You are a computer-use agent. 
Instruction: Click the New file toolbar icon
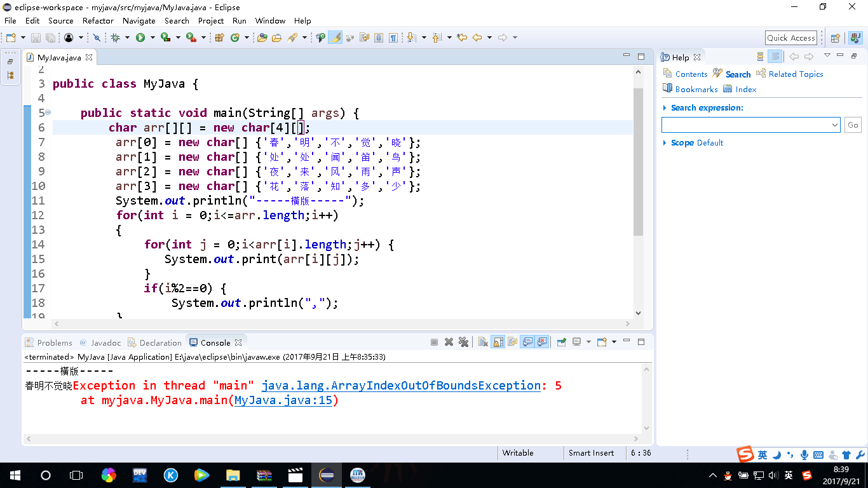coord(11,37)
